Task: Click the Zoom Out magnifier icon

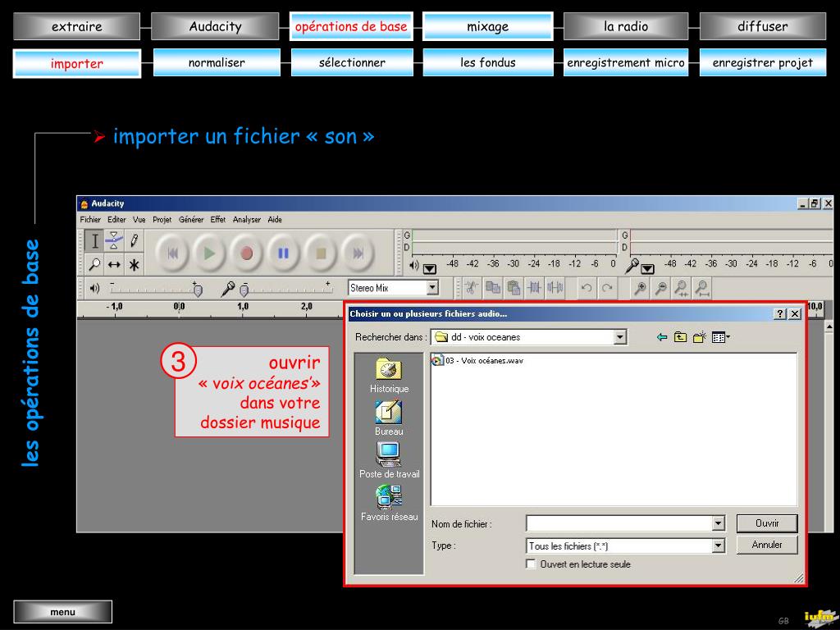Action: point(661,288)
